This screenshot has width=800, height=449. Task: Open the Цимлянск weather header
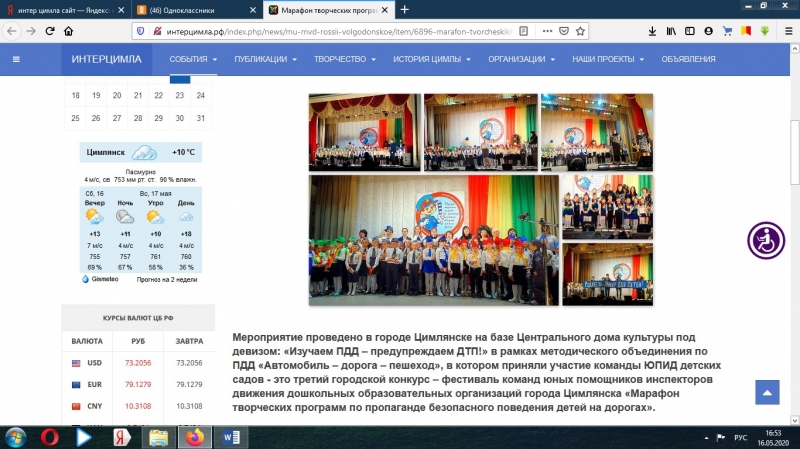tap(140, 152)
